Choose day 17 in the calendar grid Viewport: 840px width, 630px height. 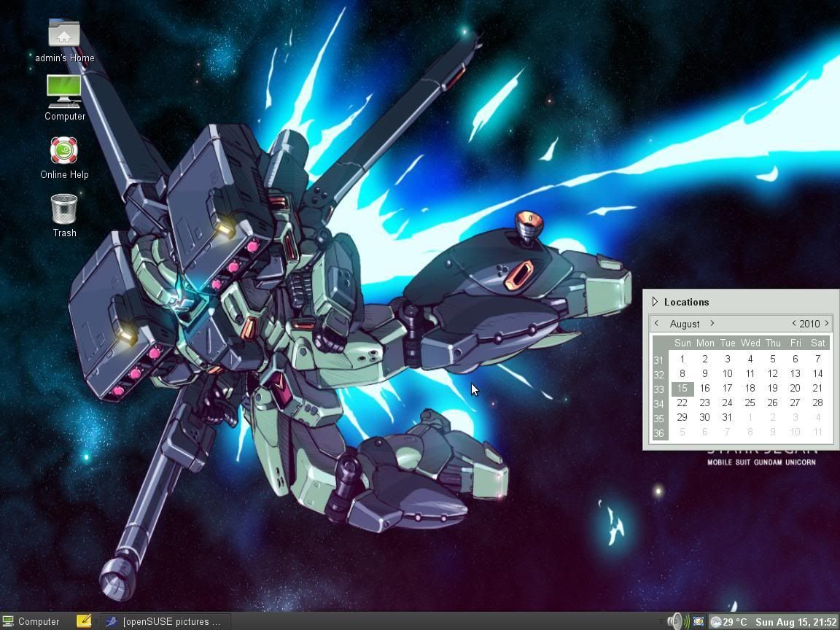(x=727, y=389)
